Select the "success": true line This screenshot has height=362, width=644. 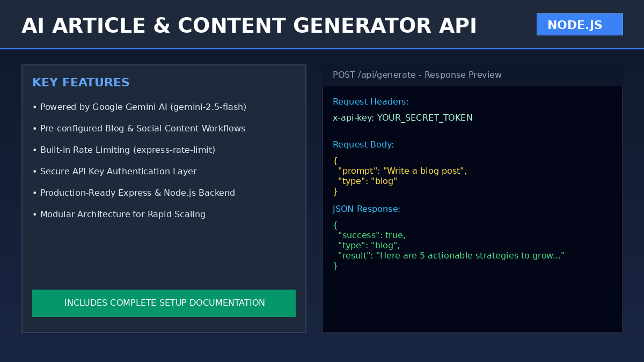(372, 235)
